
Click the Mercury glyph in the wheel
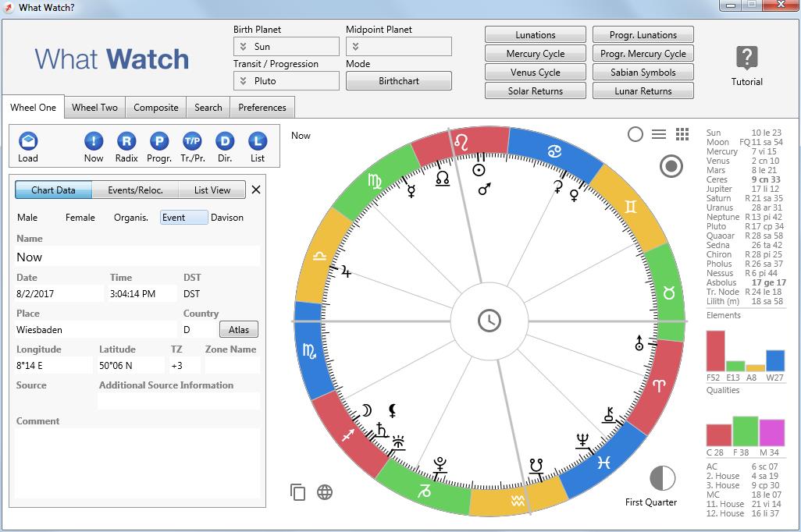click(411, 191)
